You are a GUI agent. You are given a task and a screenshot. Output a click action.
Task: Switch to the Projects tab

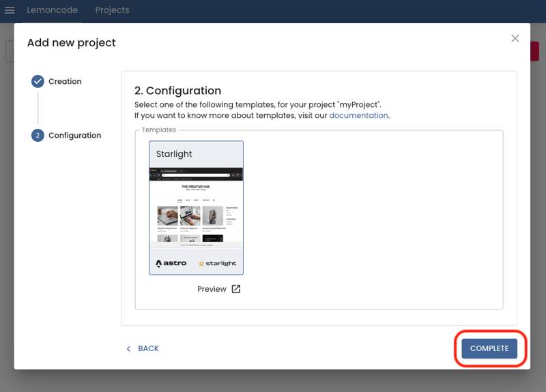coord(112,10)
